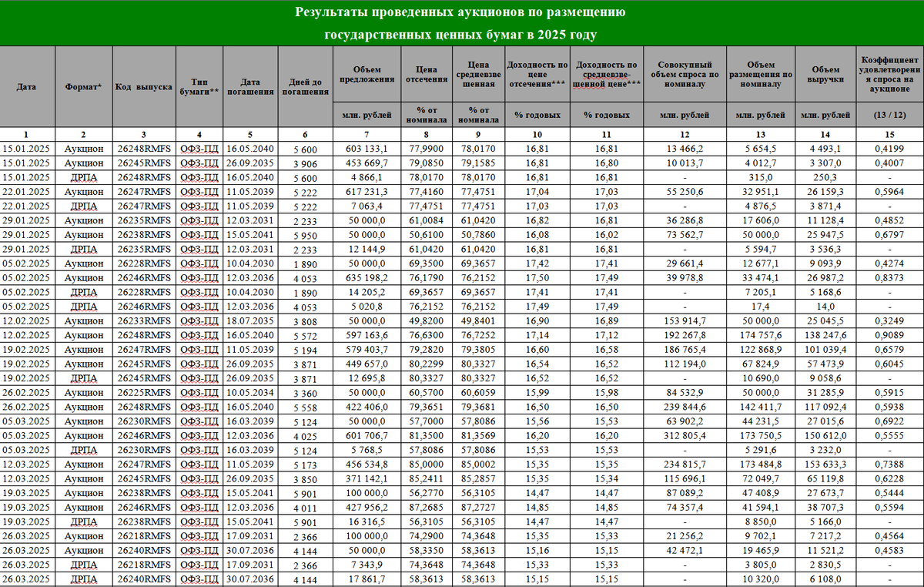This screenshot has height=587, width=924.
Task: Click the 'Объем выручки' column header
Action: coord(825,73)
